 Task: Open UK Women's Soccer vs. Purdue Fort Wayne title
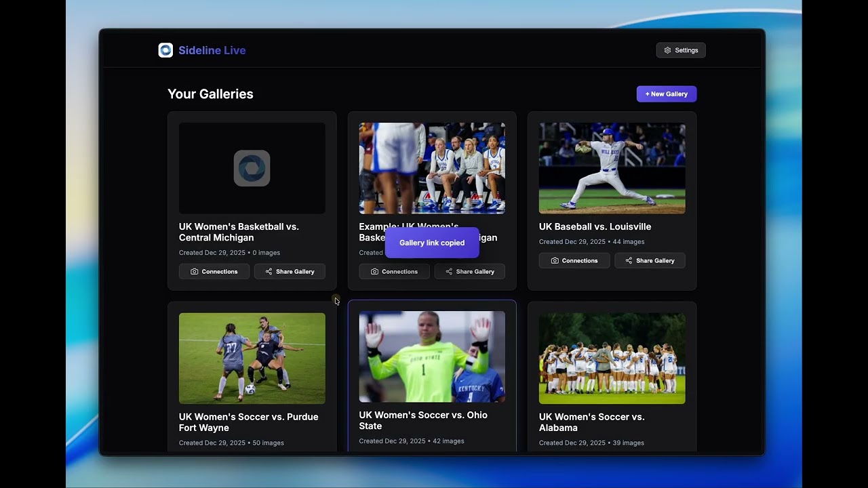[248, 422]
